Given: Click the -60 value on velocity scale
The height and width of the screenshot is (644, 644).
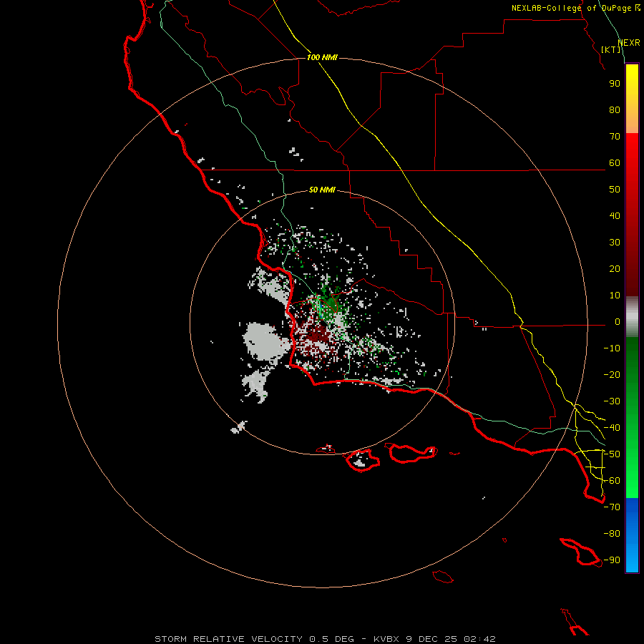Looking at the screenshot, I should [612, 481].
